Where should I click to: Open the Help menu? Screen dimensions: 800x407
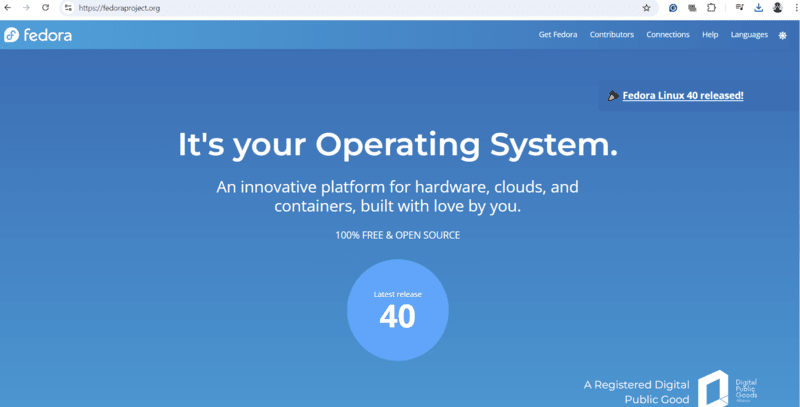[710, 35]
